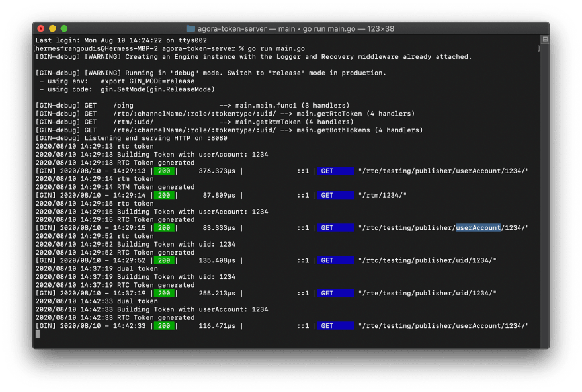The height and width of the screenshot is (392, 582).
Task: Click the "/rte/testing/publisher/uid/1234/" path
Action: pyautogui.click(x=427, y=293)
